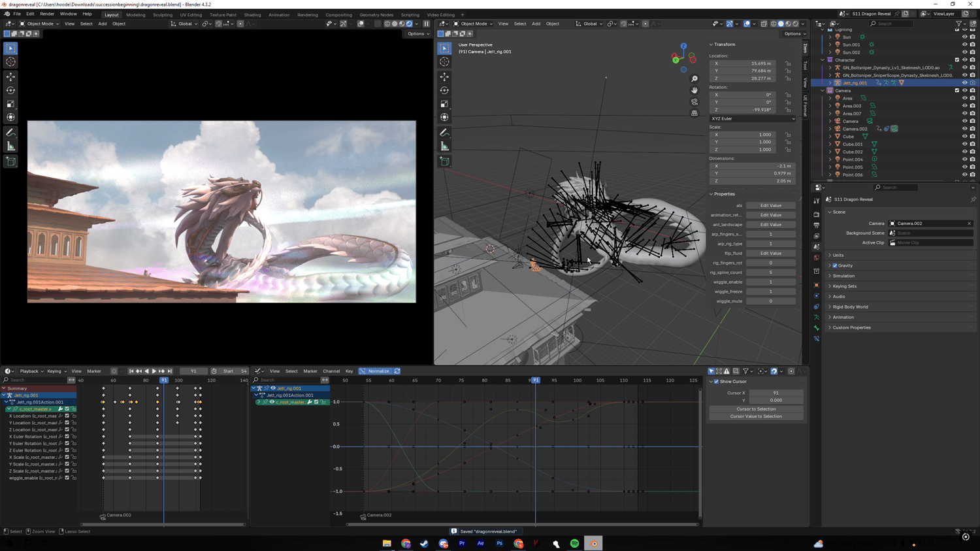980x551 pixels.
Task: Select the Rotate tool in left viewport toolbar
Action: pos(10,90)
